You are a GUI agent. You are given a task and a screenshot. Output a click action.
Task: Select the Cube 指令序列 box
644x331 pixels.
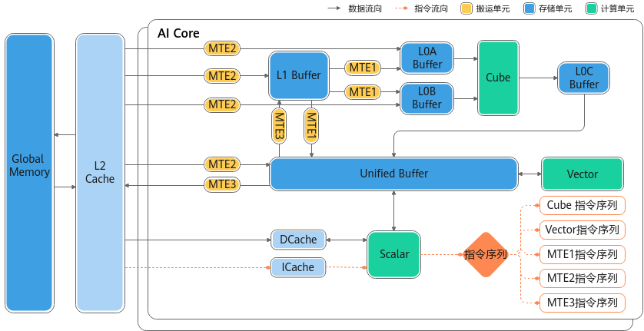[582, 206]
